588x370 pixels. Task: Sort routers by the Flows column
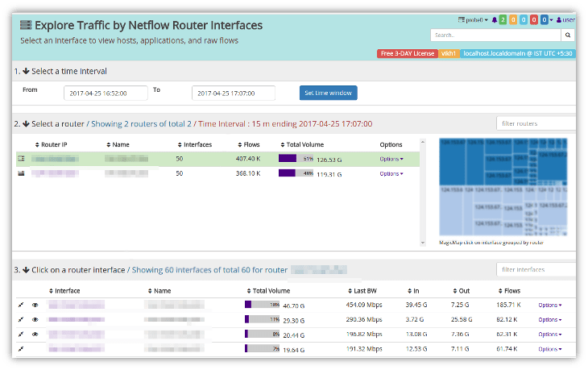(249, 144)
